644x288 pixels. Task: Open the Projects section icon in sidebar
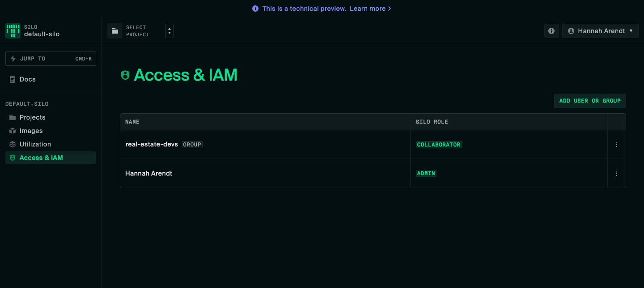(12, 117)
